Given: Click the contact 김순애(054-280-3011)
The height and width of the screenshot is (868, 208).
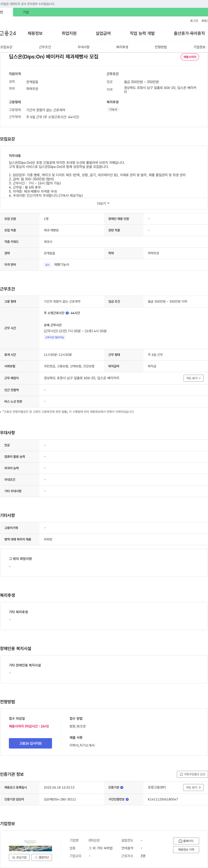Looking at the screenshot, I should pos(60,799).
